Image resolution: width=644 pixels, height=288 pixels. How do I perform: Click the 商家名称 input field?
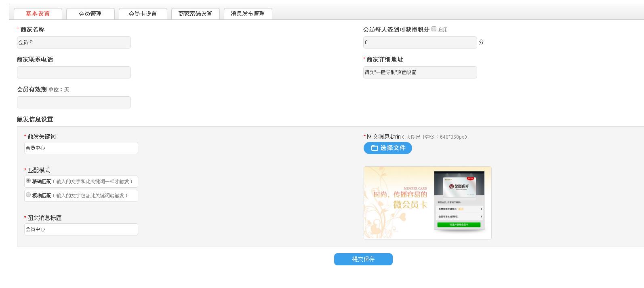coord(74,42)
